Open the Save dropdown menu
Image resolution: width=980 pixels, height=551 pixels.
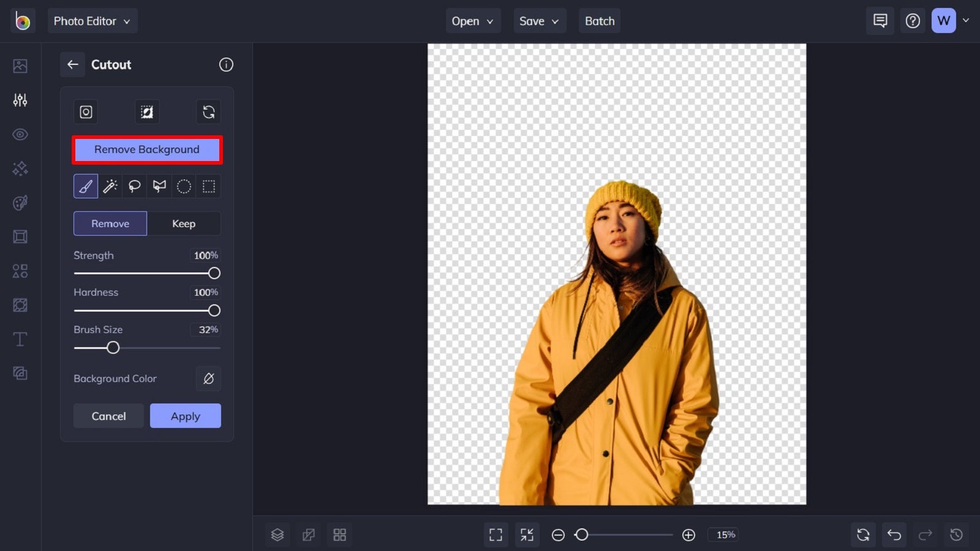tap(539, 20)
